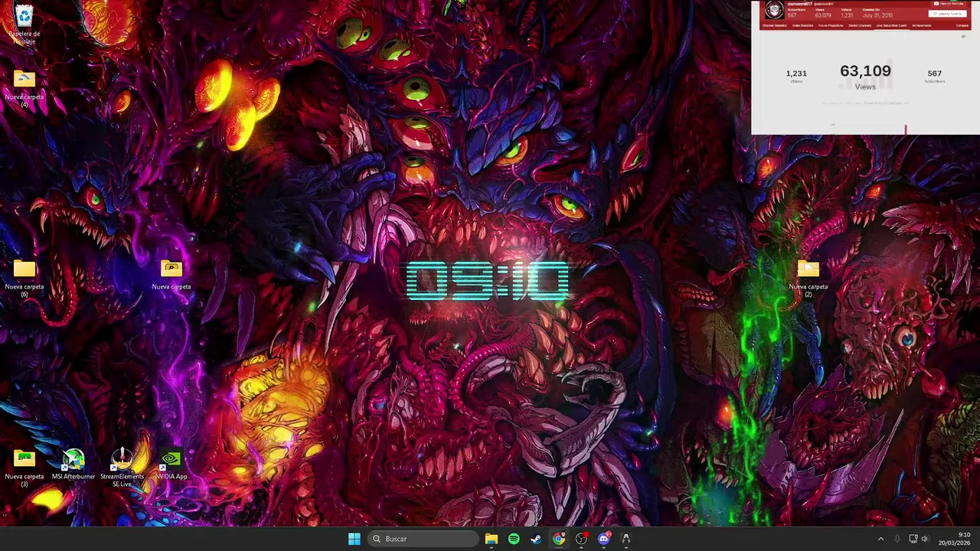Image resolution: width=980 pixels, height=551 pixels.
Task: Open the Papelera de reciclaje desktop icon
Action: [x=24, y=23]
